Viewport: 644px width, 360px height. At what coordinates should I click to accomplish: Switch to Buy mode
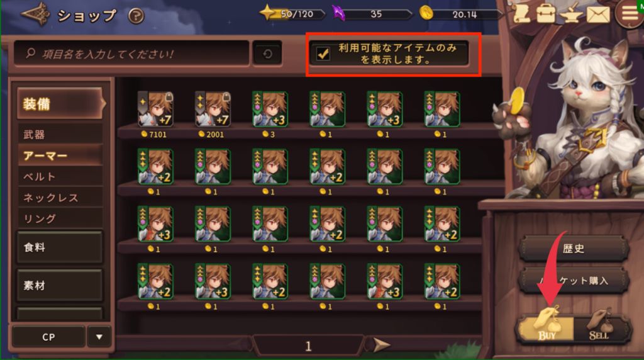[547, 327]
